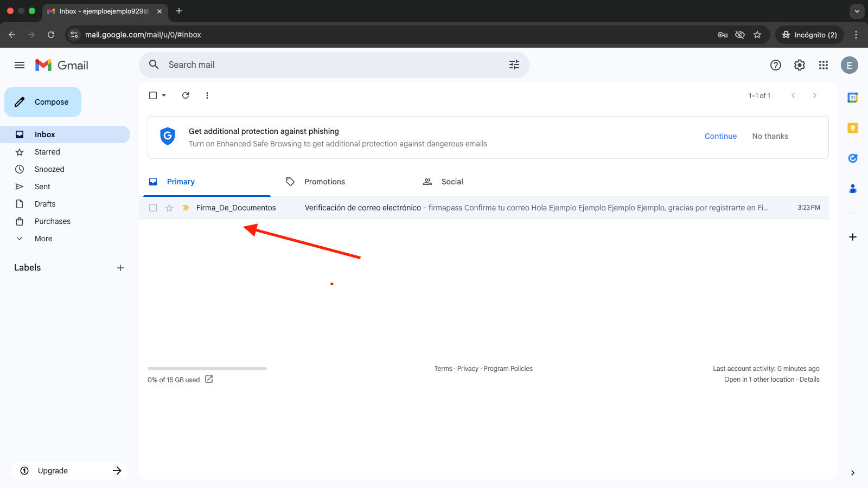Get add-ons with the plus icon
This screenshot has height=488, width=868.
pos(853,237)
